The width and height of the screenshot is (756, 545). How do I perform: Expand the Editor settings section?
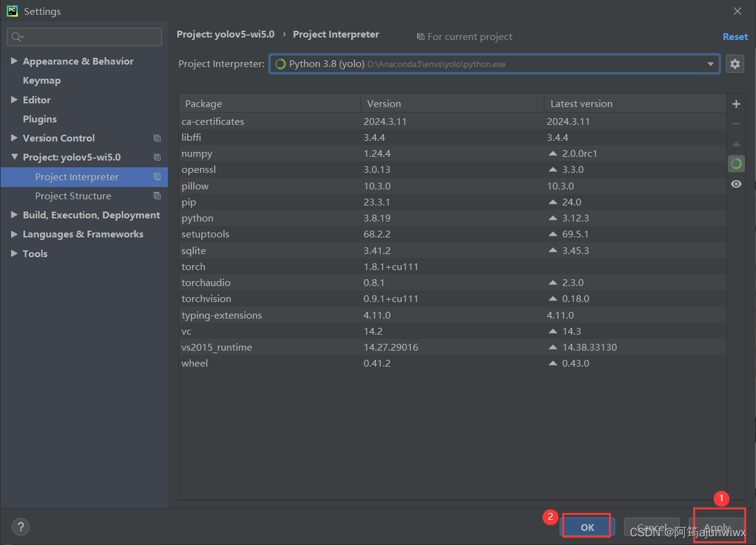click(x=14, y=100)
